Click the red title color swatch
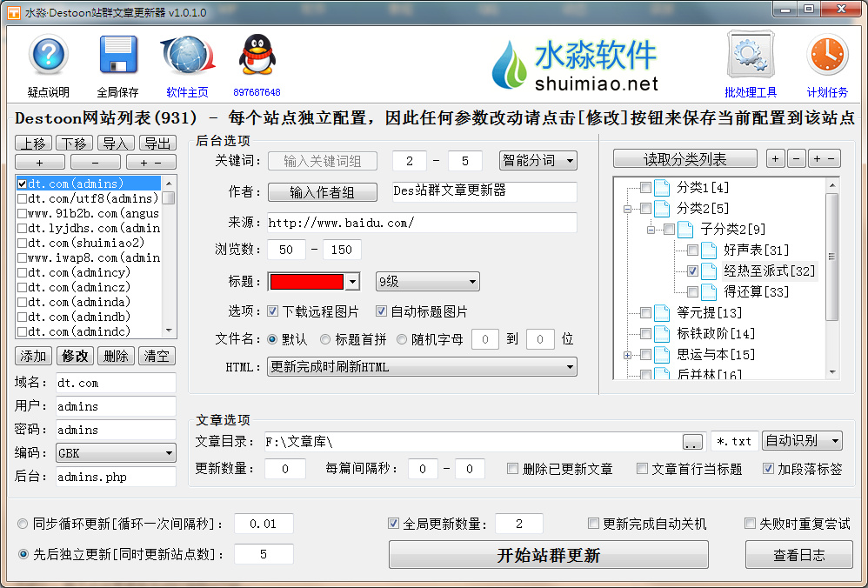The width and height of the screenshot is (868, 588). [x=307, y=282]
